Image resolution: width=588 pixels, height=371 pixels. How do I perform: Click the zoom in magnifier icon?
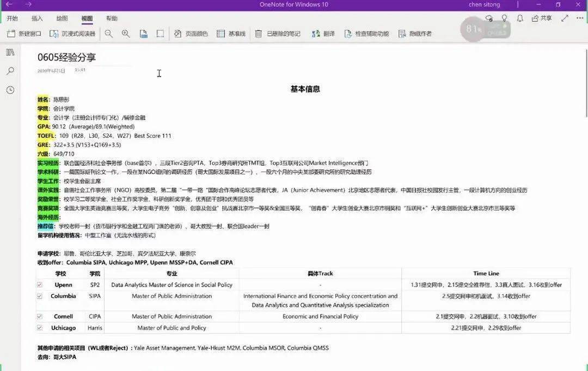point(126,34)
